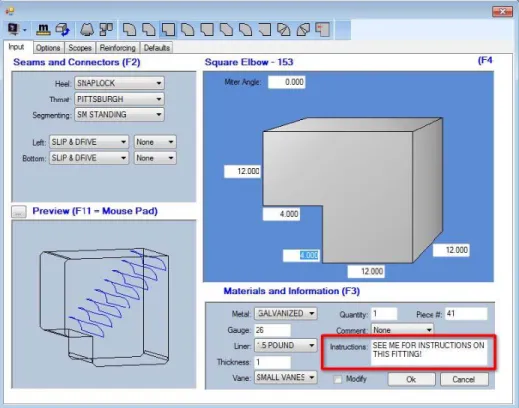Click the Thickness field showing 1
This screenshot has width=519, height=408.
272,362
